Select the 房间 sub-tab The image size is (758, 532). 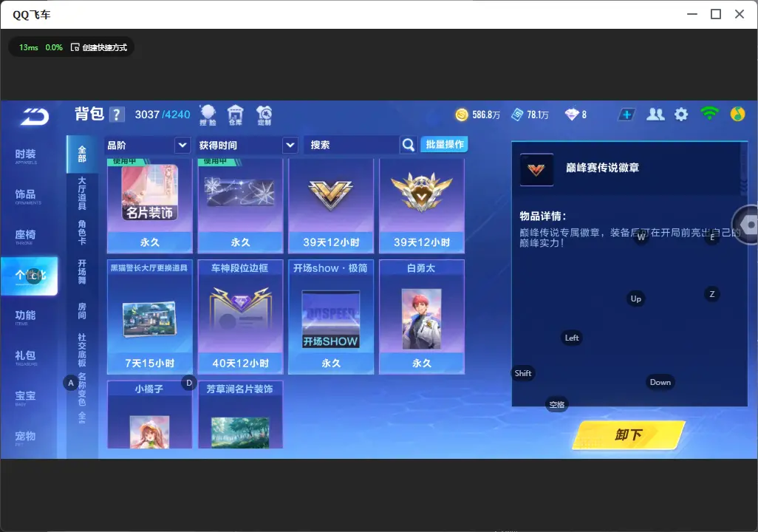pos(82,311)
